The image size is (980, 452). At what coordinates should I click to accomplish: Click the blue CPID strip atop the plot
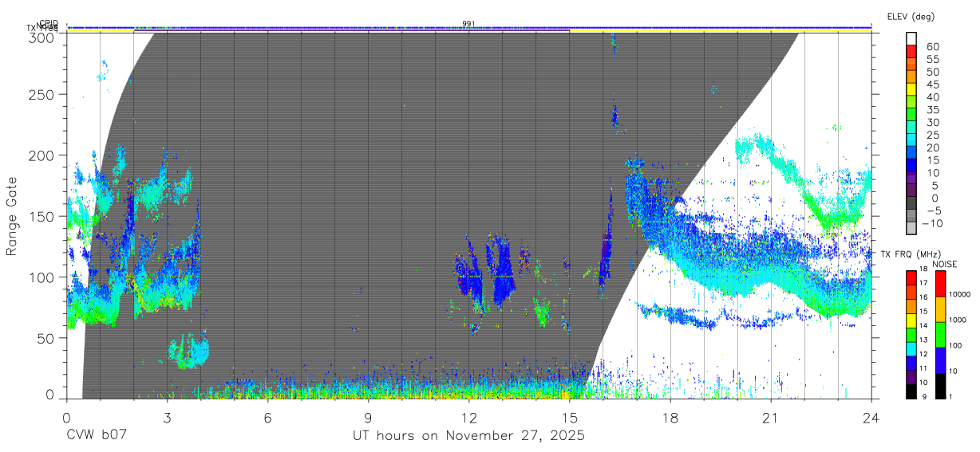(469, 27)
